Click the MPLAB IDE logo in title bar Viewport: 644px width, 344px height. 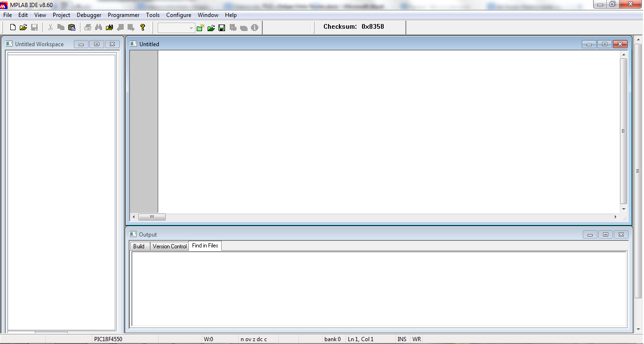click(x=4, y=5)
